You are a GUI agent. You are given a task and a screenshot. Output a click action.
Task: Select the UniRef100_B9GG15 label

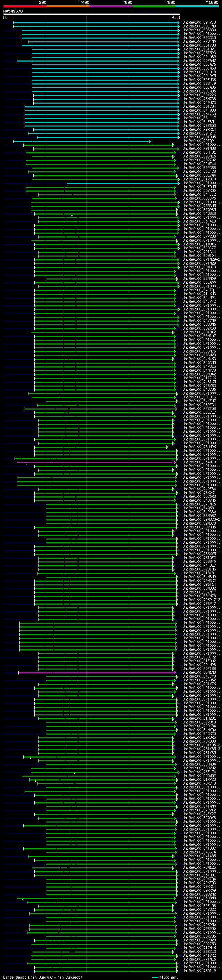pos(199,38)
